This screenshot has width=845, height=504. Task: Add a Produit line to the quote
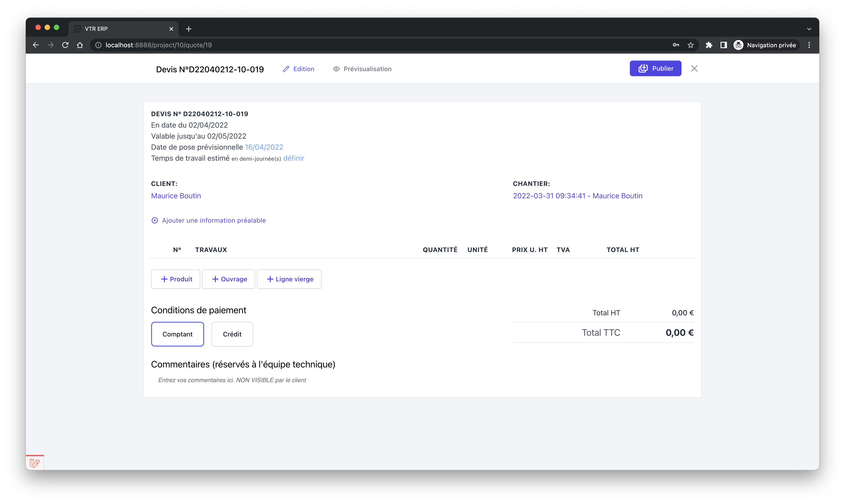coord(176,279)
